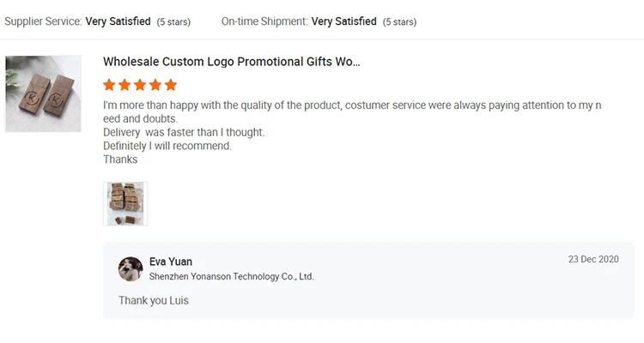
Task: Click the fifth orange rating star
Action: 171,85
